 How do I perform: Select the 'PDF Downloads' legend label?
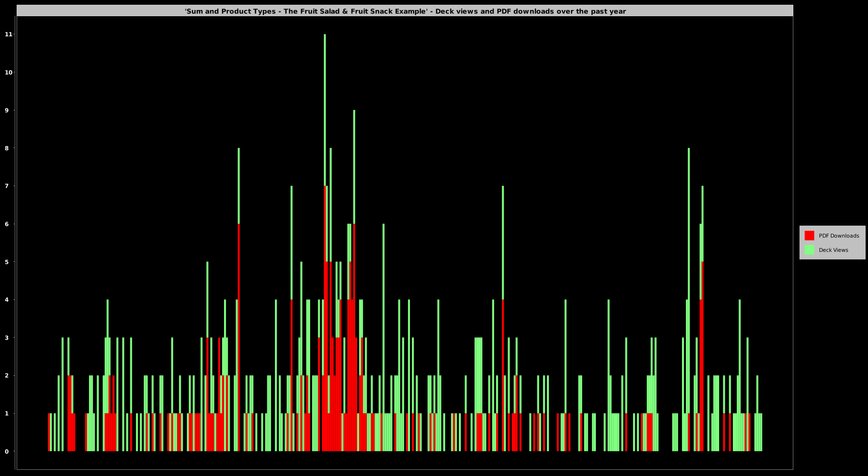point(839,236)
